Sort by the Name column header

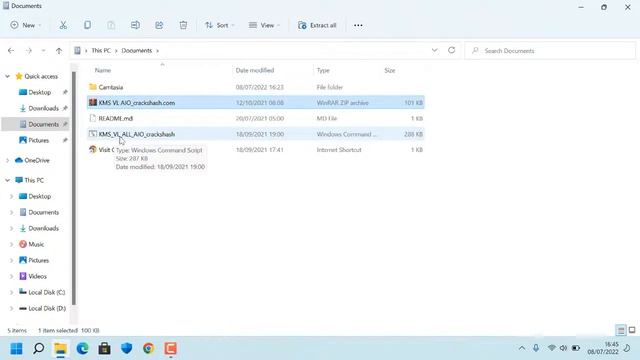pos(103,70)
